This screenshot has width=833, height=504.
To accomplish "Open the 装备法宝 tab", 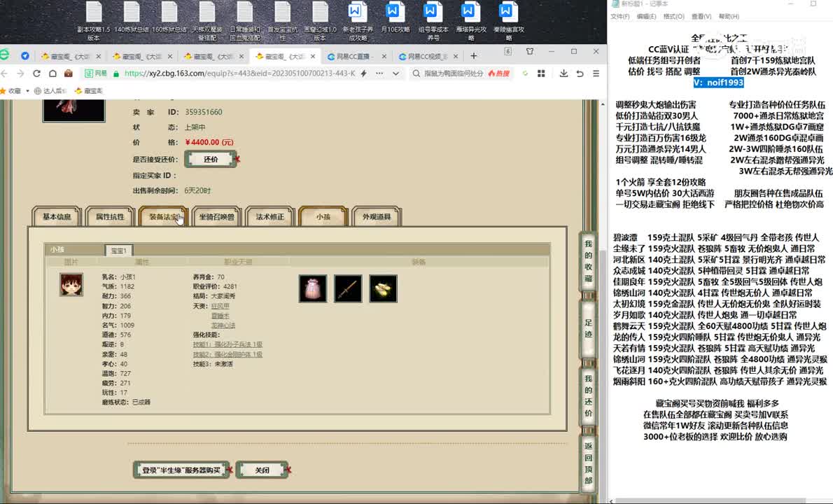I will coord(164,217).
